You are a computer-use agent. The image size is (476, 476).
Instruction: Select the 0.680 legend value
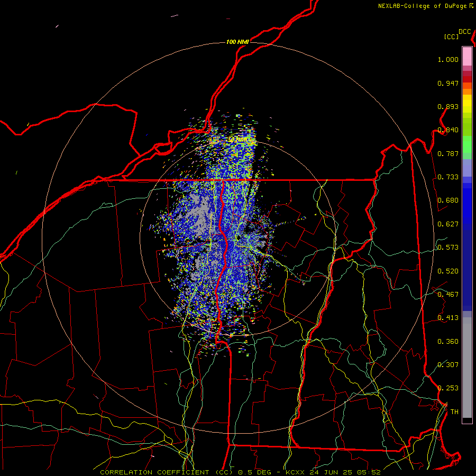(x=448, y=200)
